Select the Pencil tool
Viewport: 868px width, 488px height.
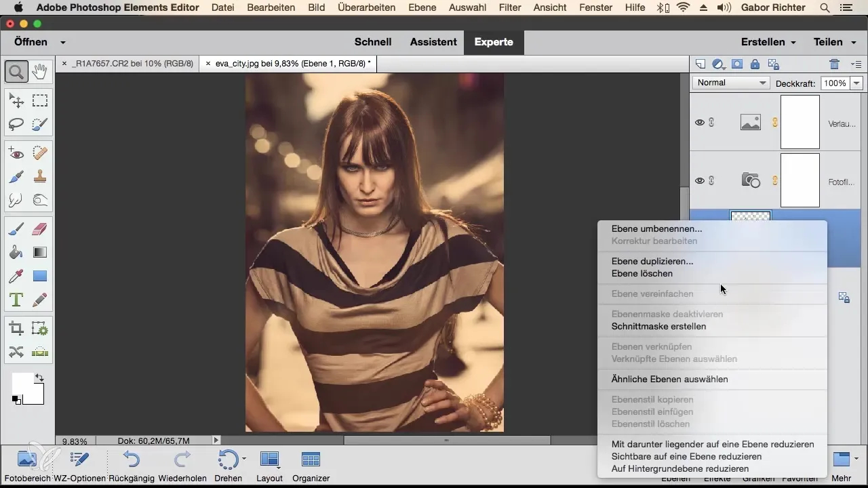point(40,299)
